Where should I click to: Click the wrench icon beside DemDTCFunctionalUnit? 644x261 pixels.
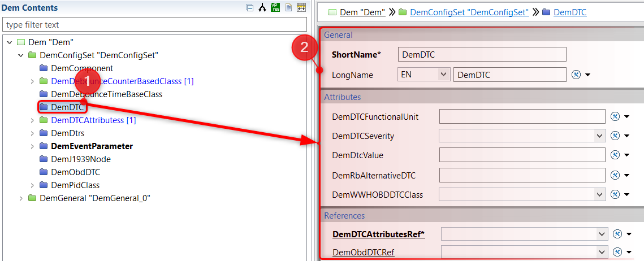(x=615, y=116)
